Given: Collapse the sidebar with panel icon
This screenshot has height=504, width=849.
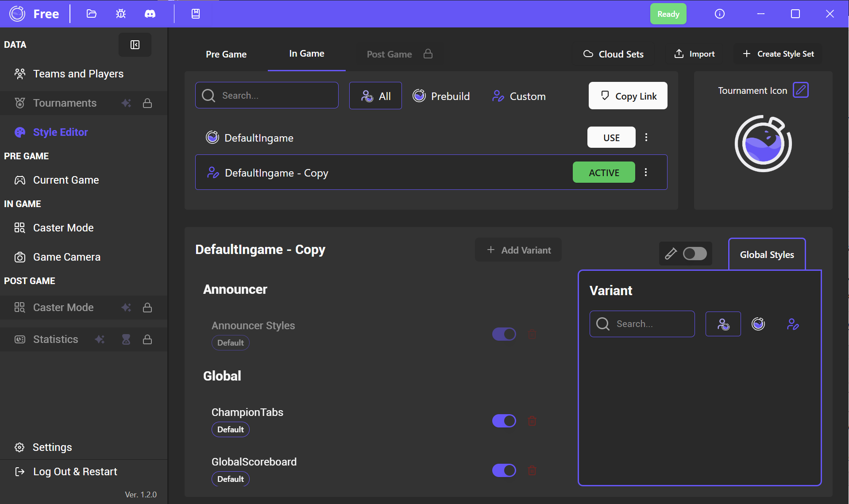Looking at the screenshot, I should 135,45.
